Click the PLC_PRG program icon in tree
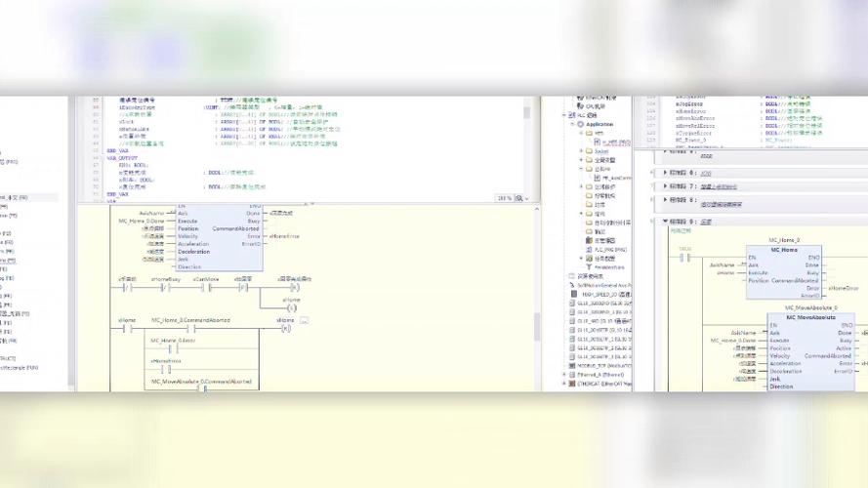 tap(589, 250)
